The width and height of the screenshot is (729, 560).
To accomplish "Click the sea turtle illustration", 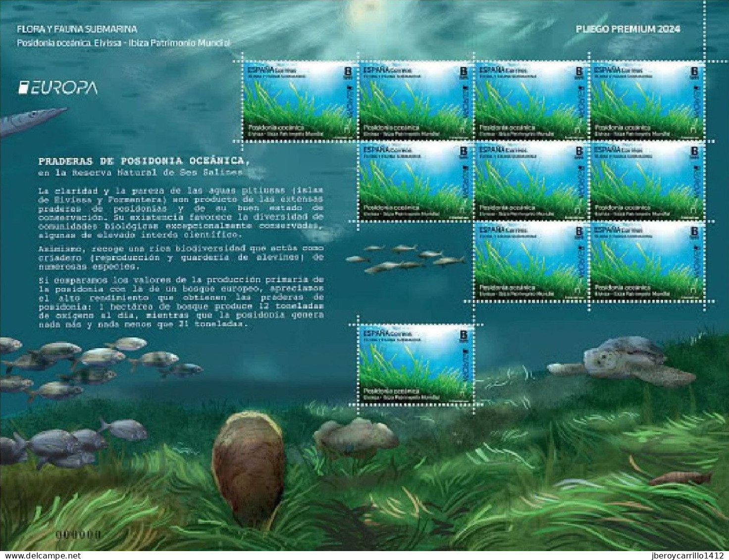I will [622, 361].
